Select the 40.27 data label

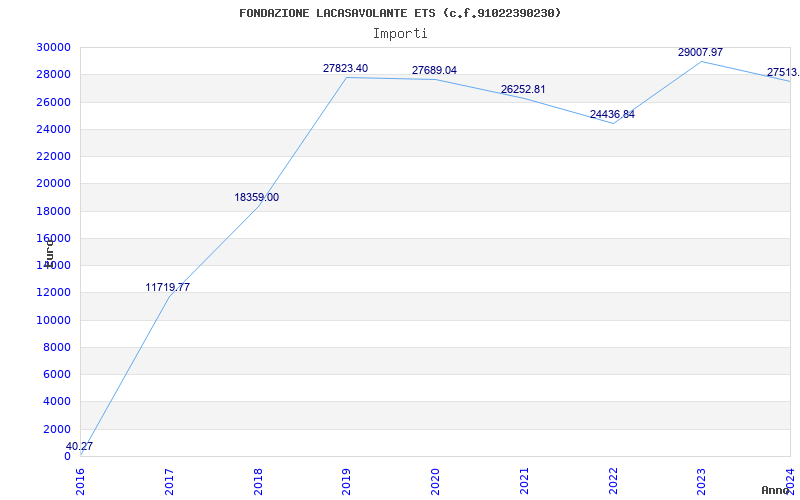[x=79, y=446]
